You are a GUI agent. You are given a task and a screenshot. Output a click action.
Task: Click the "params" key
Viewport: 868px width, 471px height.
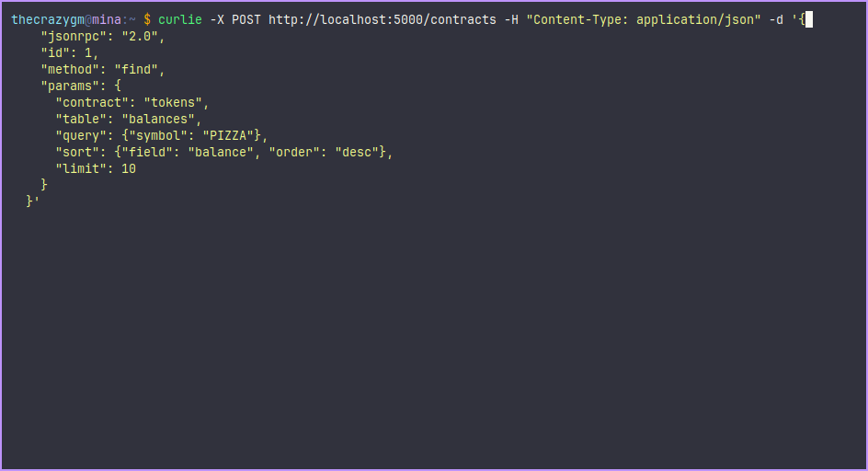(x=70, y=86)
